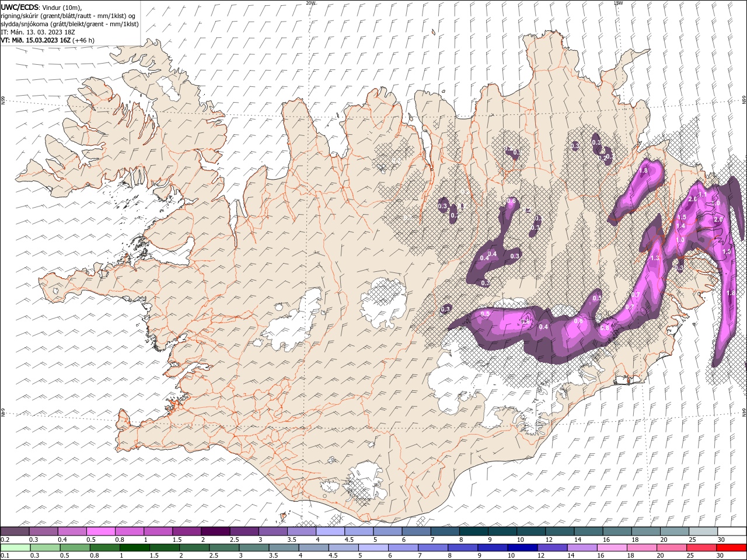Click the 'VT: Mið. 15.03.2023 16Z' valid time
Image resolution: width=747 pixels, height=560 pixels.
36,40
